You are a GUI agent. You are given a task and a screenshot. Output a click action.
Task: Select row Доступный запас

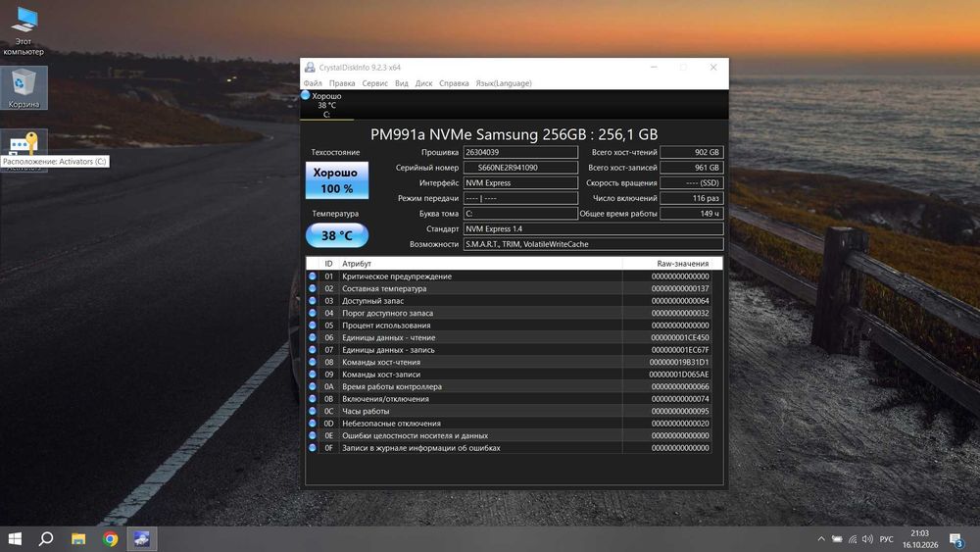point(510,301)
